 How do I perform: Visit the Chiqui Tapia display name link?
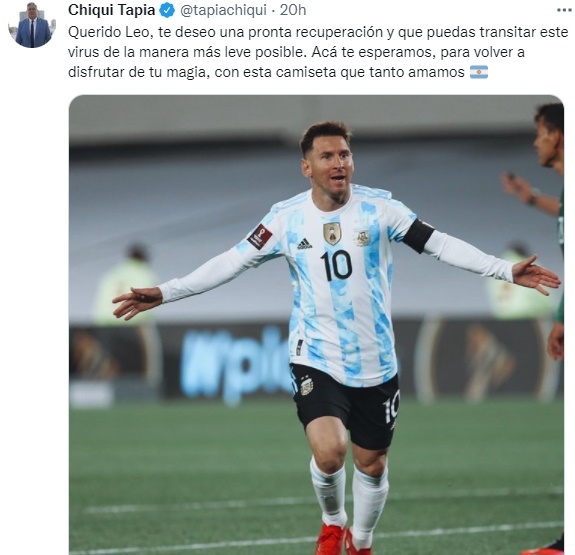[111, 10]
